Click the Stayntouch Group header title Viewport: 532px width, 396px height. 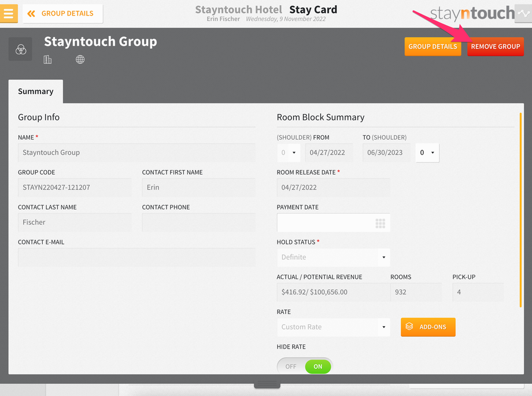tap(101, 42)
